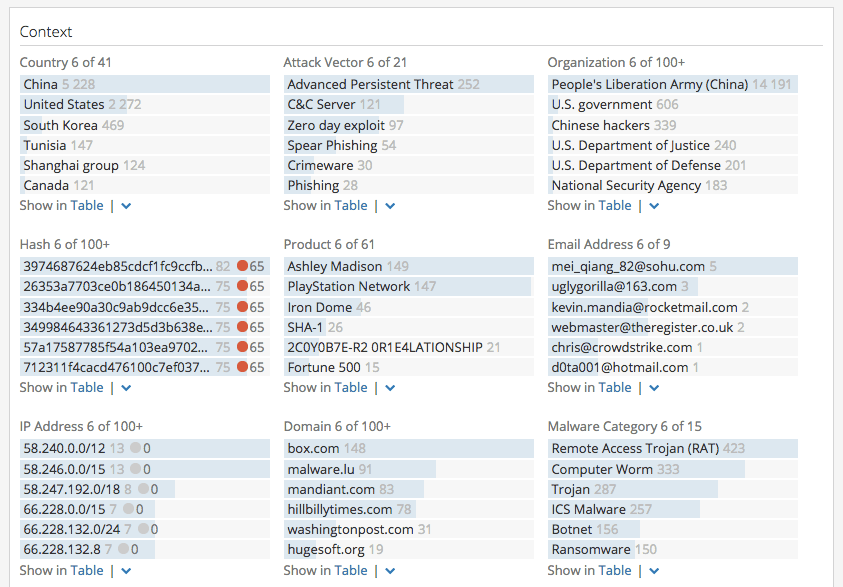This screenshot has width=843, height=587.
Task: Select Computer Worm malware category
Action: click(673, 469)
